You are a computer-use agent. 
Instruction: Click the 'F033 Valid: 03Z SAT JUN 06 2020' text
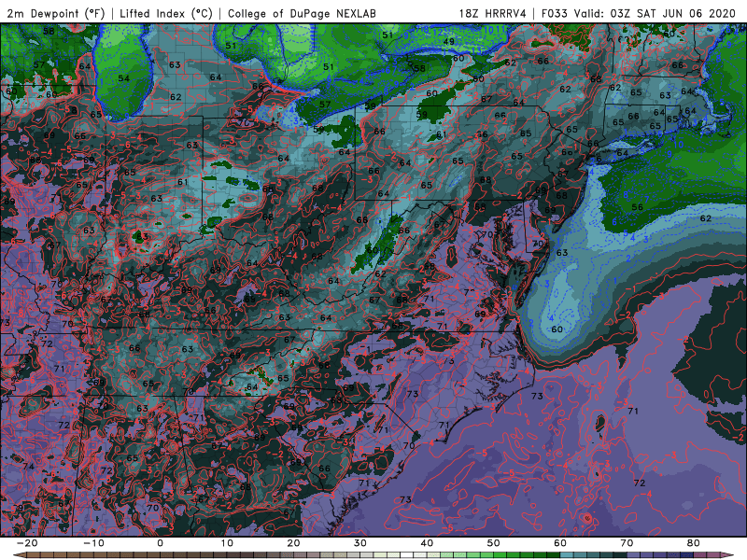pyautogui.click(x=639, y=13)
